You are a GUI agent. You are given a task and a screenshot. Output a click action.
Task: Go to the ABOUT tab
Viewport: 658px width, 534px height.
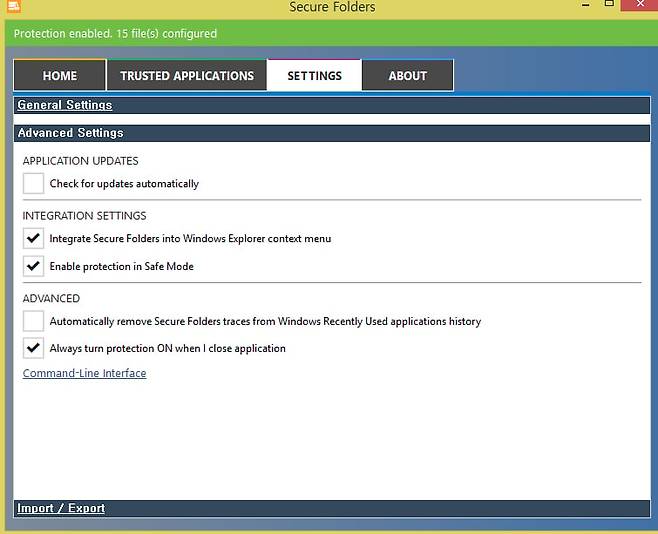(x=407, y=76)
